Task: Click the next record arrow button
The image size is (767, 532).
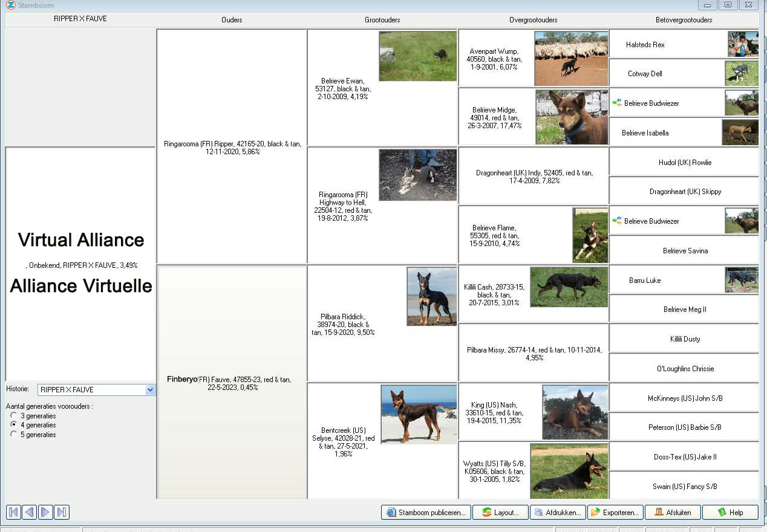Action: (x=45, y=513)
